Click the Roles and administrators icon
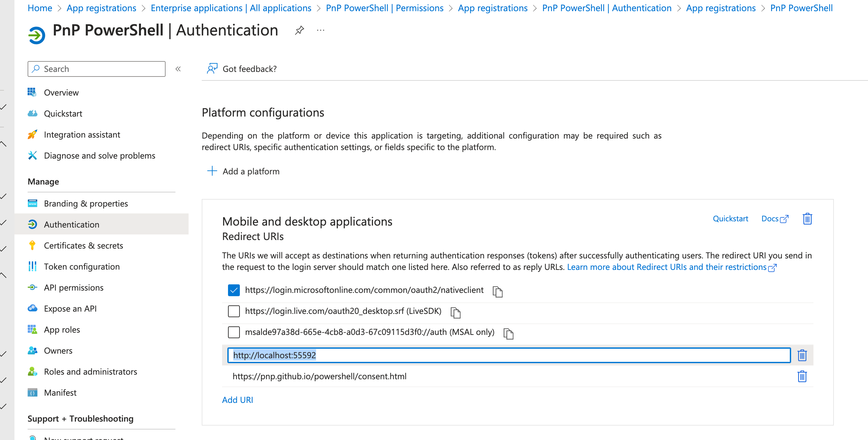The image size is (868, 440). pos(32,372)
